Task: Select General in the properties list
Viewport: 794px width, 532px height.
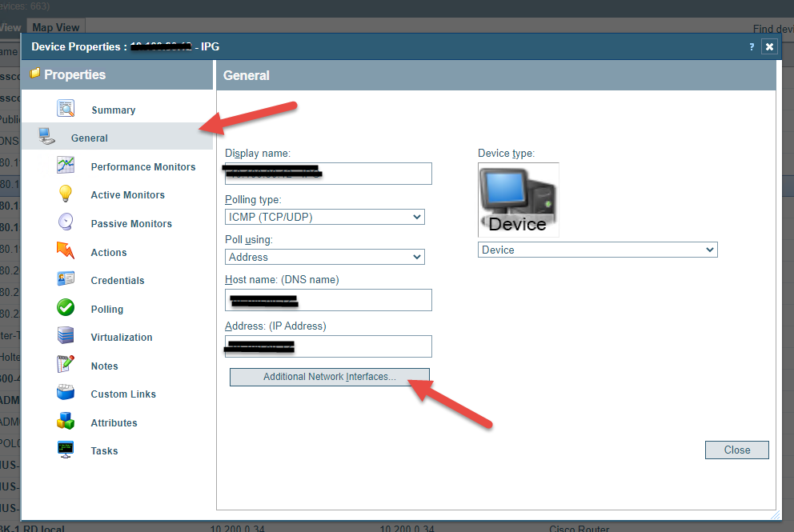Action: coord(118,138)
